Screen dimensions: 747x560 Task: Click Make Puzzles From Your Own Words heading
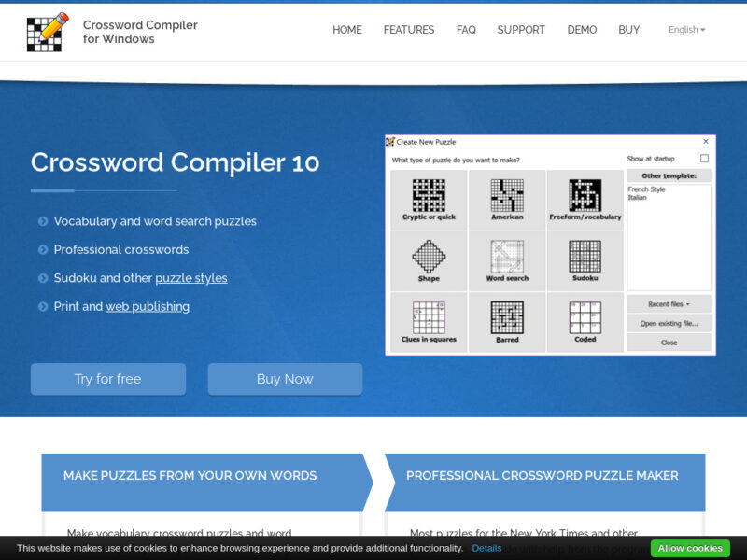[190, 476]
